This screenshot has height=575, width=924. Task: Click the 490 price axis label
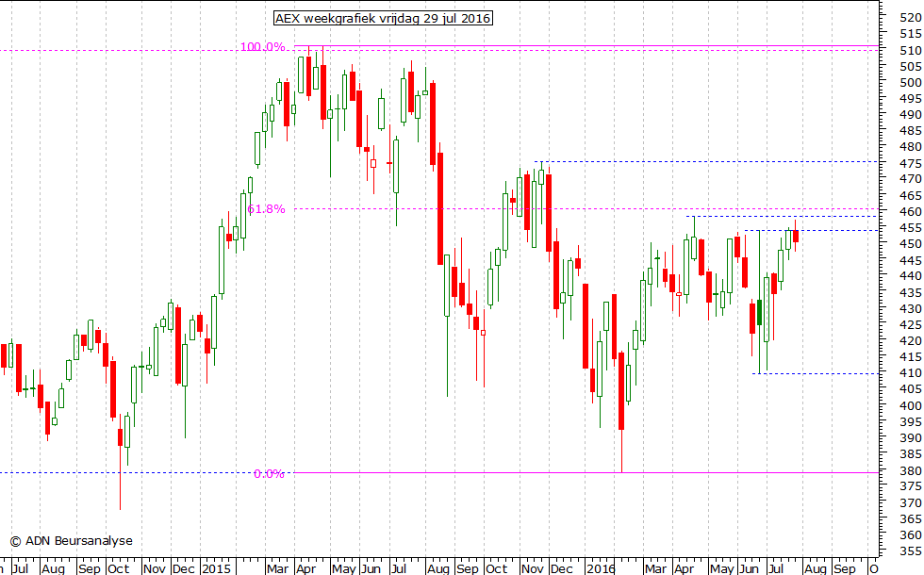[x=911, y=114]
